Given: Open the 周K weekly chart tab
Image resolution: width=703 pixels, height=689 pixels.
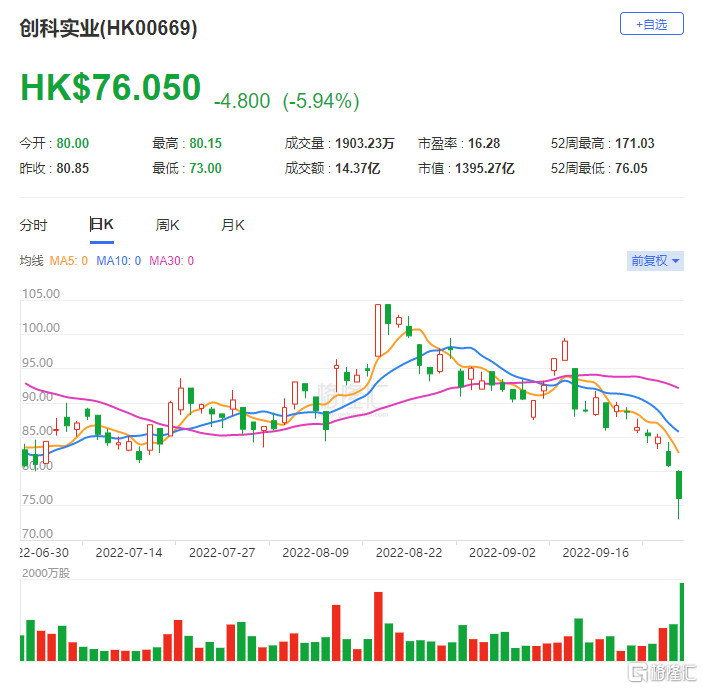Looking at the screenshot, I should click(x=167, y=225).
